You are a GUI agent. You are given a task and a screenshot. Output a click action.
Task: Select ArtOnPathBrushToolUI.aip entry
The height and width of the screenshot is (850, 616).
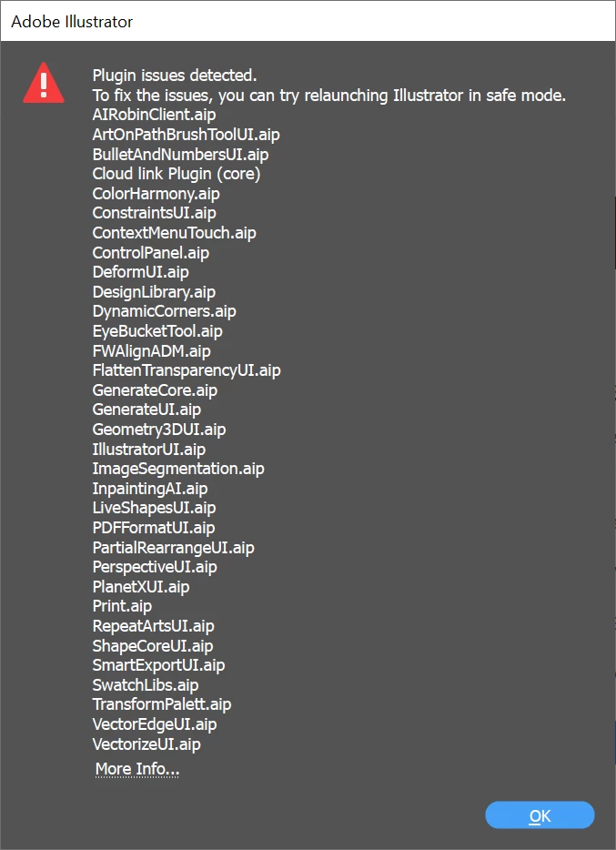tap(187, 135)
